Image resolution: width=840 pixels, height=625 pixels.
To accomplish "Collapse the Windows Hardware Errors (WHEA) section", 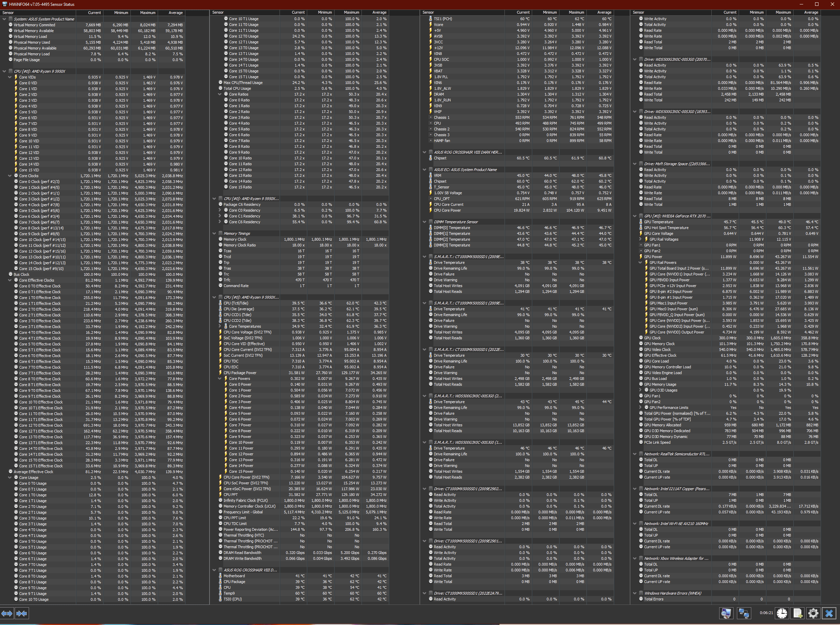I will pyautogui.click(x=635, y=593).
